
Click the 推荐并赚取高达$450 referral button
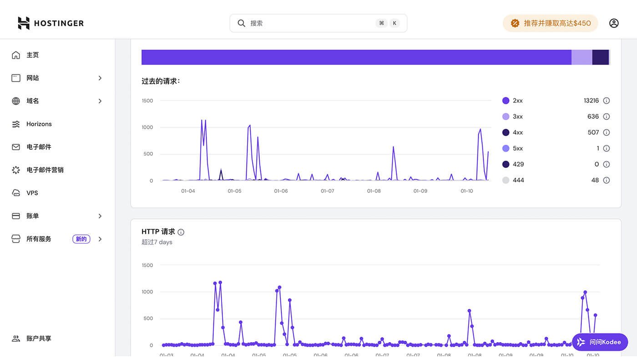coord(550,22)
